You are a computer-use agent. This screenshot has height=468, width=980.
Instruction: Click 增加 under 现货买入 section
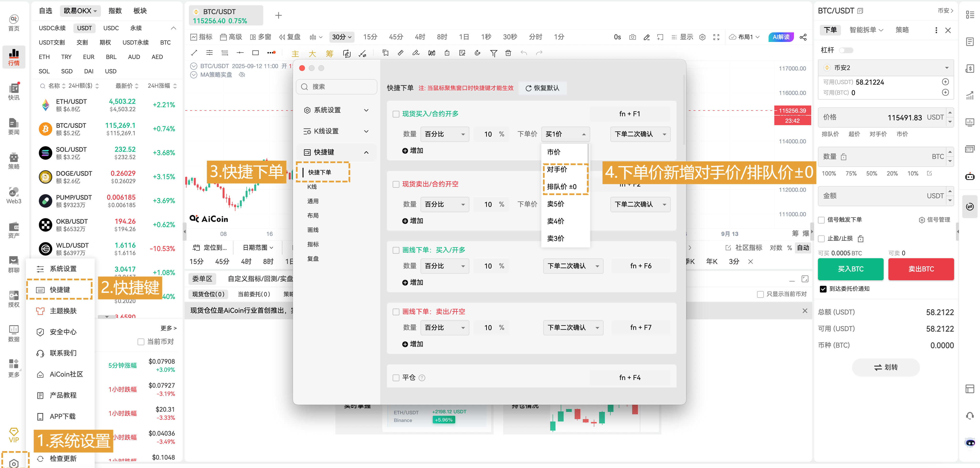point(412,151)
